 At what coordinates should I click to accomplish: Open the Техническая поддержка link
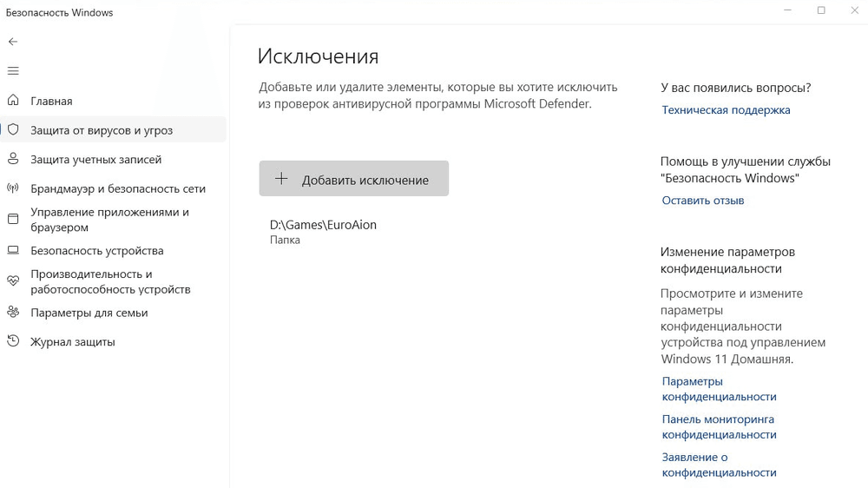[x=726, y=110]
